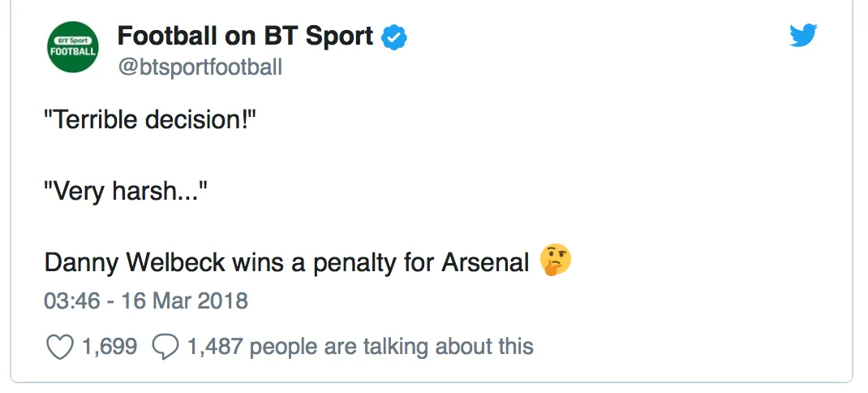Click the "16 Mar 2018" date portion
Screen dimensions: 868x393
184,301
